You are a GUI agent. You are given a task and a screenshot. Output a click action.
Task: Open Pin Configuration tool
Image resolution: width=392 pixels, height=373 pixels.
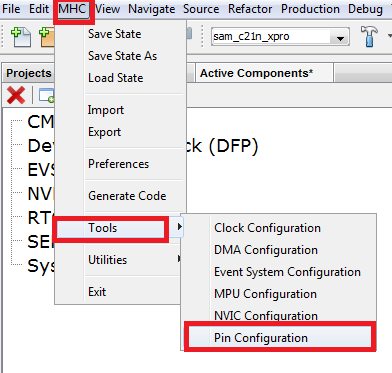(279, 338)
